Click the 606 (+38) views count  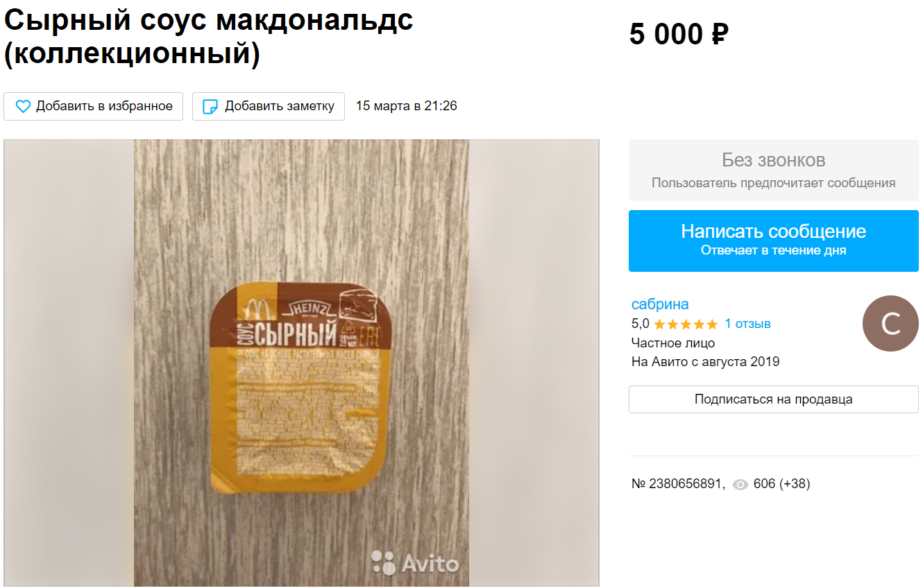point(781,484)
